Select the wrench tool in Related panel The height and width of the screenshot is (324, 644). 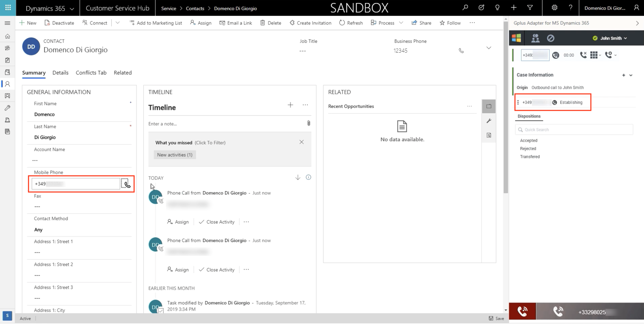489,121
